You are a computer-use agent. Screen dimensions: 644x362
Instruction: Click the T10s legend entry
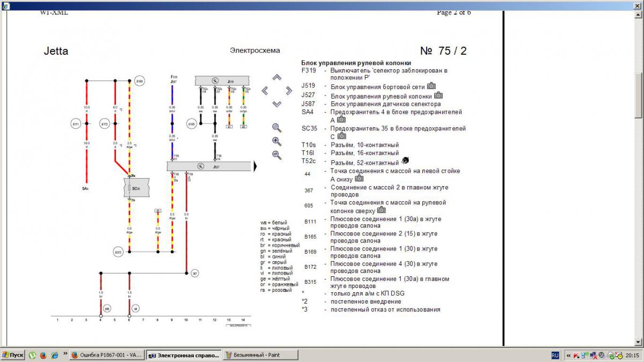click(x=309, y=145)
